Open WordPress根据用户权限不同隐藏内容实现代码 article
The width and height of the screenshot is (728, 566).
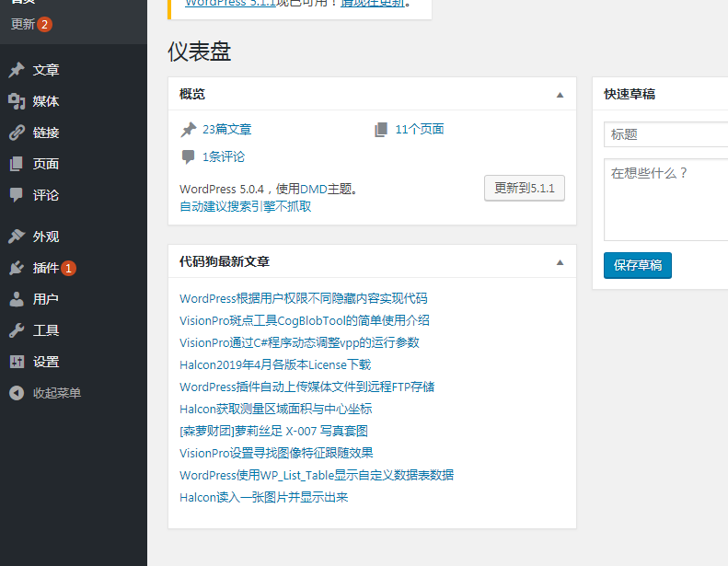pos(304,298)
